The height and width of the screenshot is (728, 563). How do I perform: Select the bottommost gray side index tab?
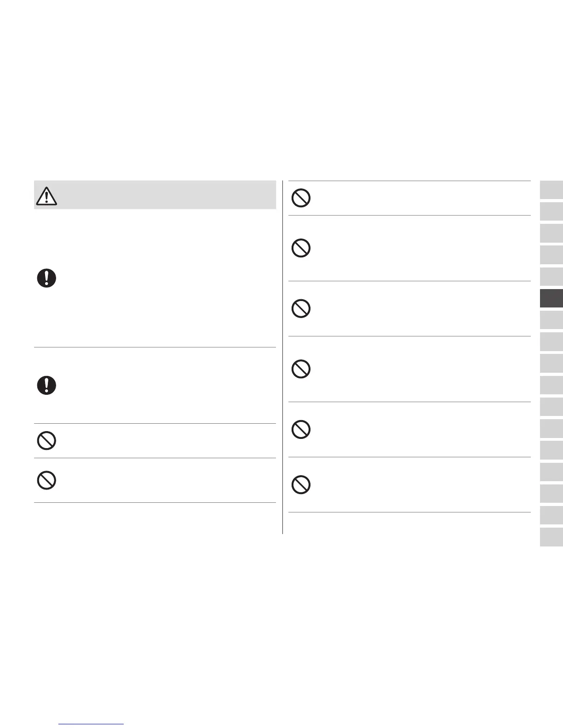tap(552, 537)
